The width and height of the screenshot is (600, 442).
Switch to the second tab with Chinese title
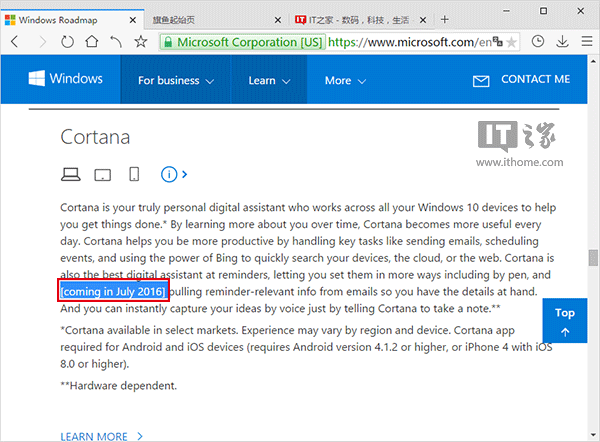tap(216, 20)
